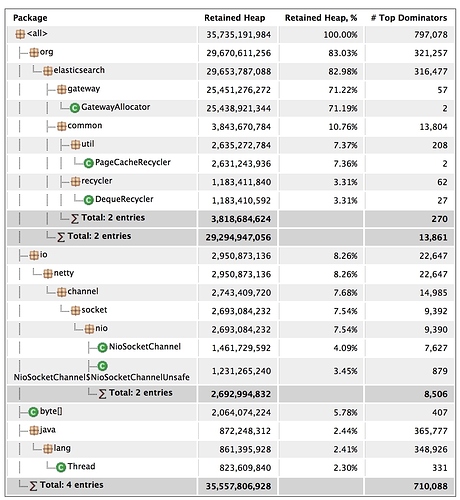Viewport: 460px width, 500px height.
Task: Sort by the Package column header
Action: (30, 18)
